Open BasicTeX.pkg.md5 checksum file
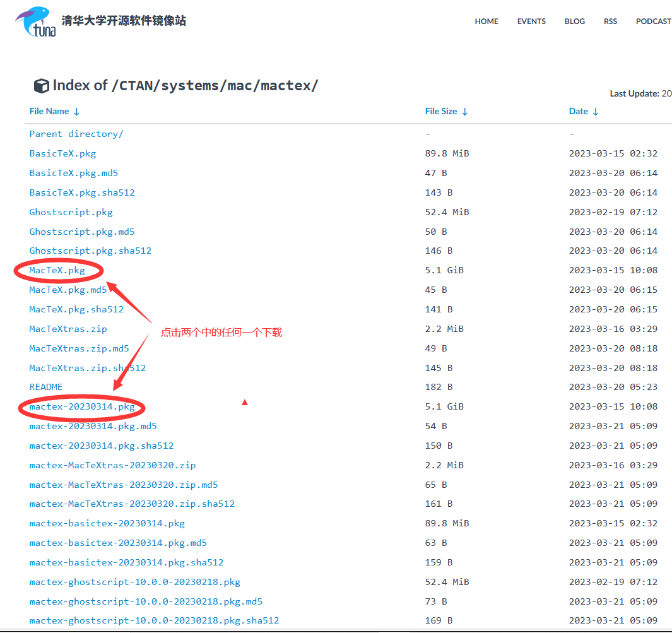This screenshot has width=672, height=633. click(x=74, y=173)
